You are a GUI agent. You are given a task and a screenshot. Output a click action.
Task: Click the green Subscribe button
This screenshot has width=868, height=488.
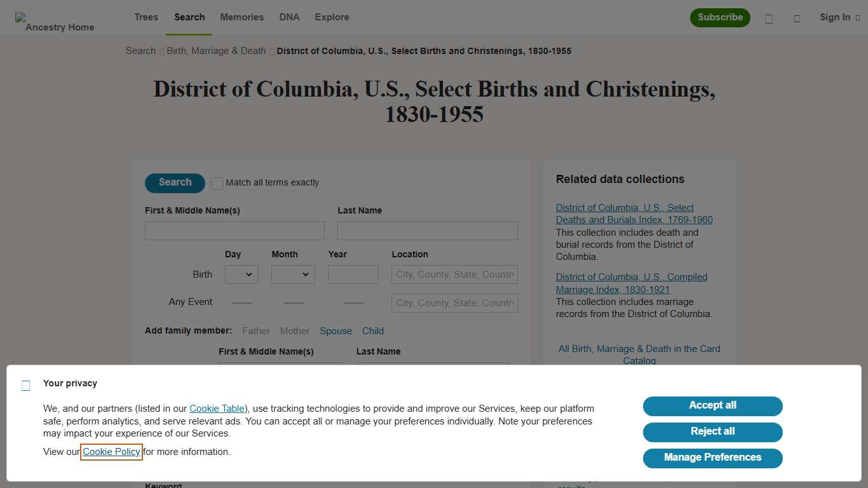click(x=720, y=18)
